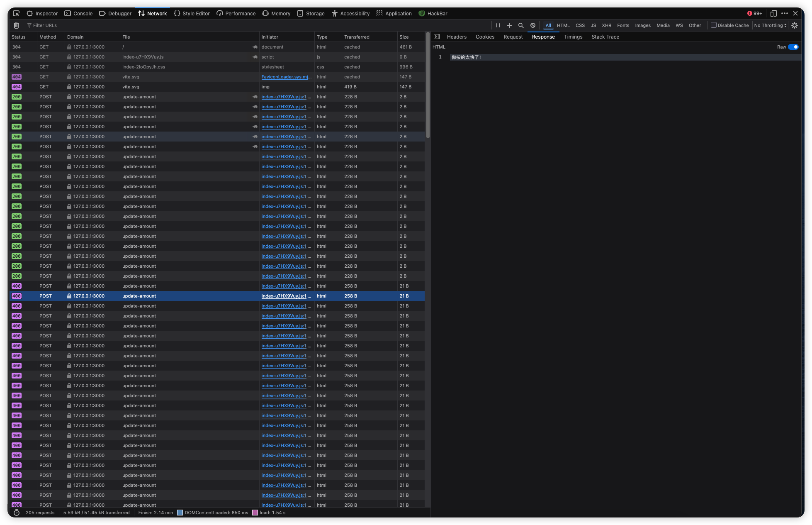The image size is (812, 525).
Task: Switch to the Console tab
Action: point(78,13)
